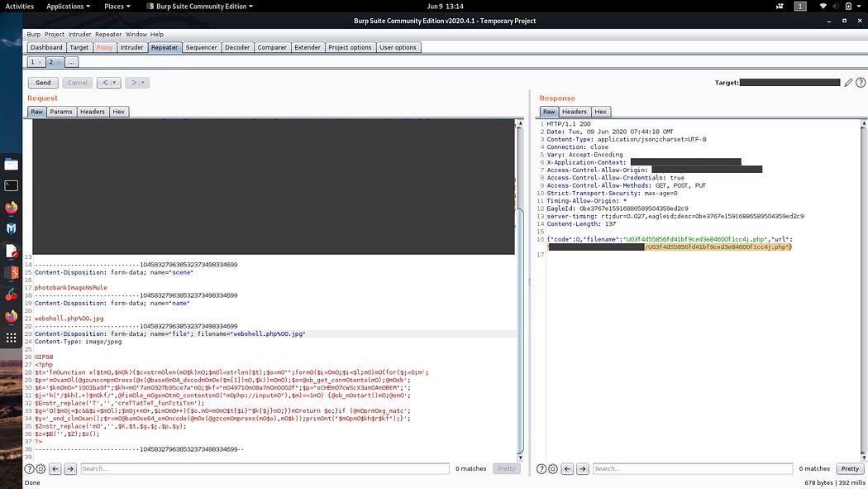Go to previous request search match
868x489 pixels.
(55, 468)
